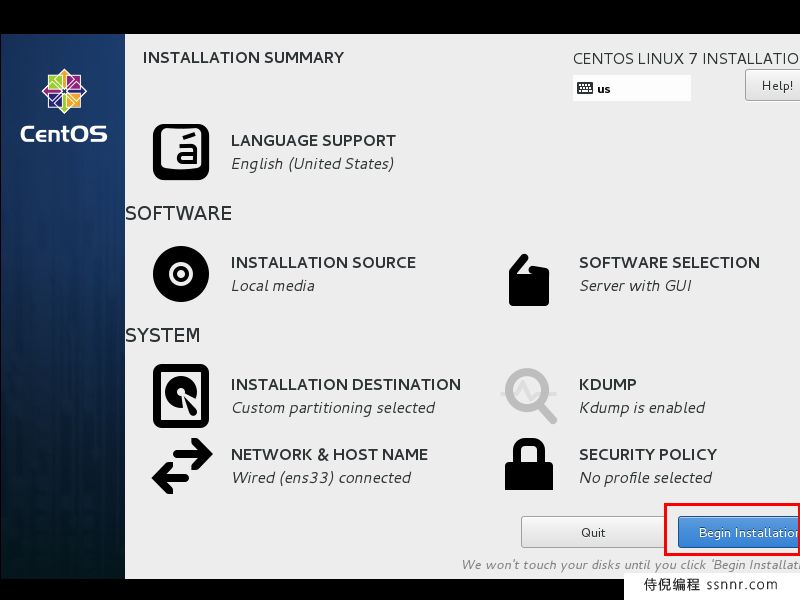Click the Installation Destination hard drive icon

coord(181,396)
